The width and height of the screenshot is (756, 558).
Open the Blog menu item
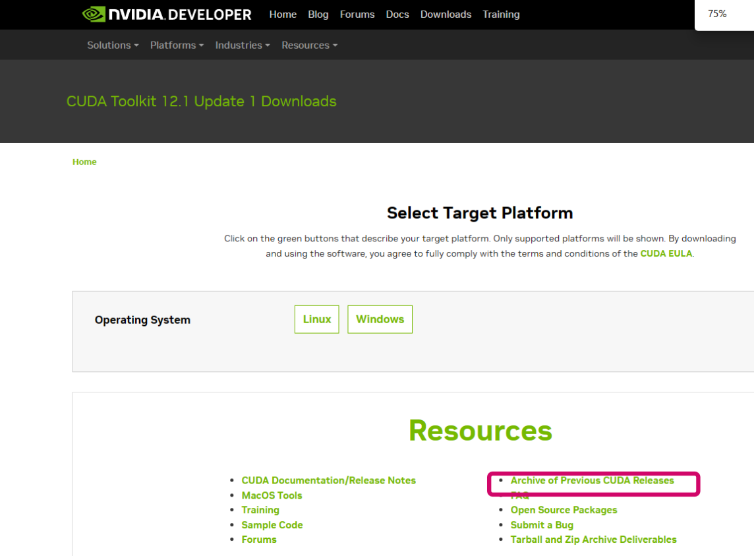pos(318,15)
